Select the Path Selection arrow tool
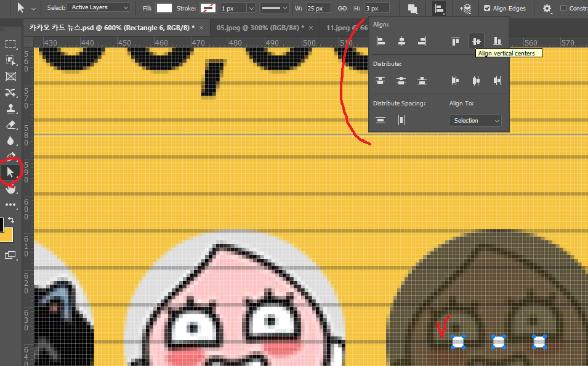Viewport: 588px width, 366px height. click(10, 173)
